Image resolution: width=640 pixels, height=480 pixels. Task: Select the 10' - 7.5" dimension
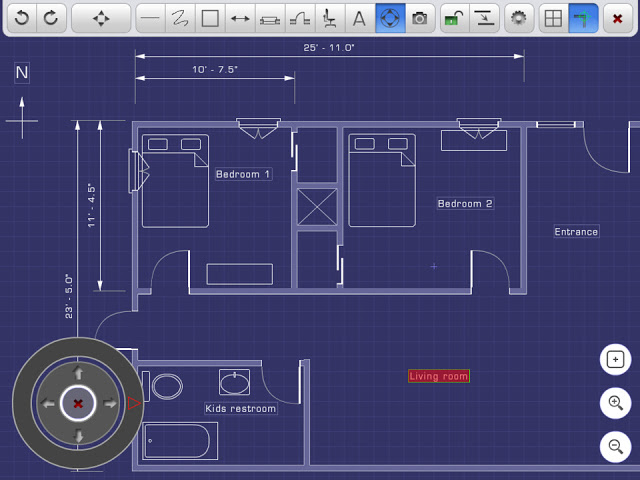point(215,69)
